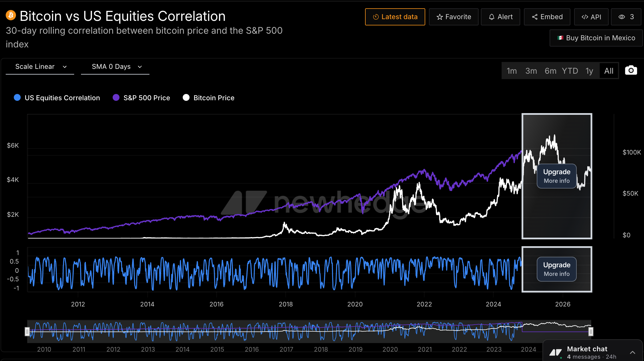Select the All time range

609,71
